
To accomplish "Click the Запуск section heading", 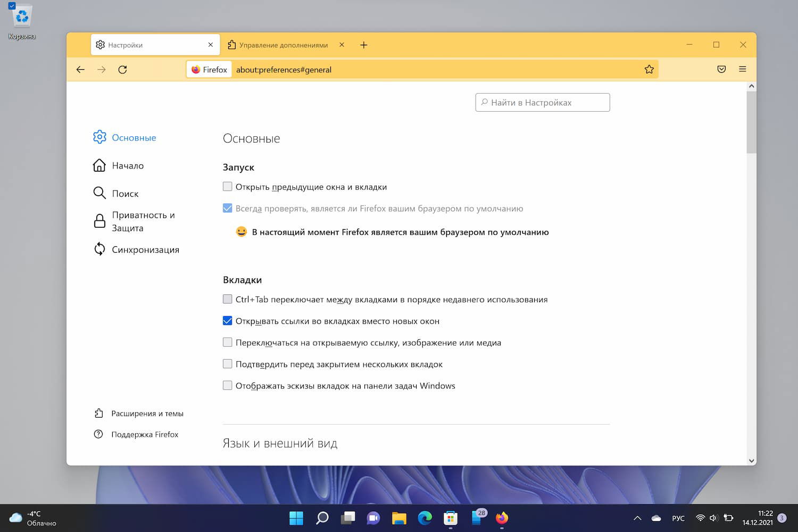I will click(238, 167).
